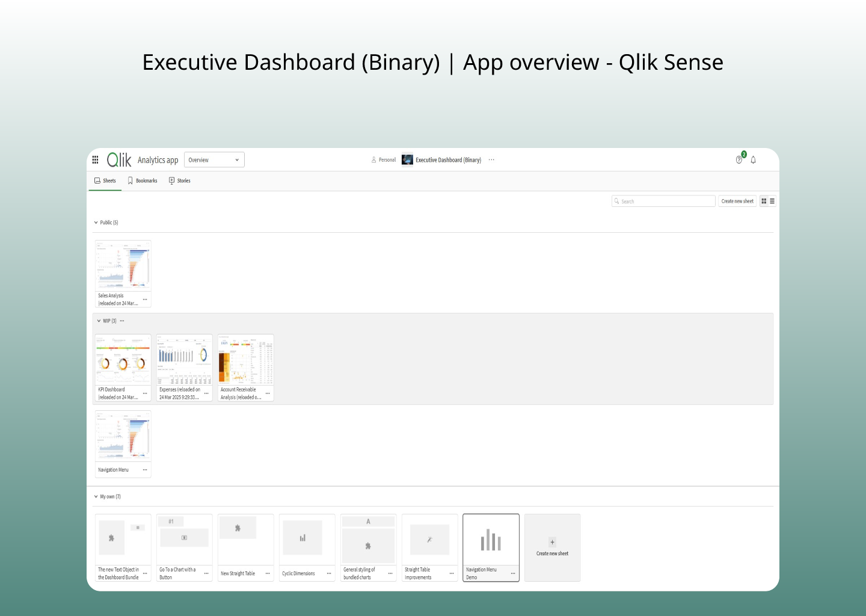
Task: Open Account Receivable Analysis options menu
Action: (x=268, y=393)
